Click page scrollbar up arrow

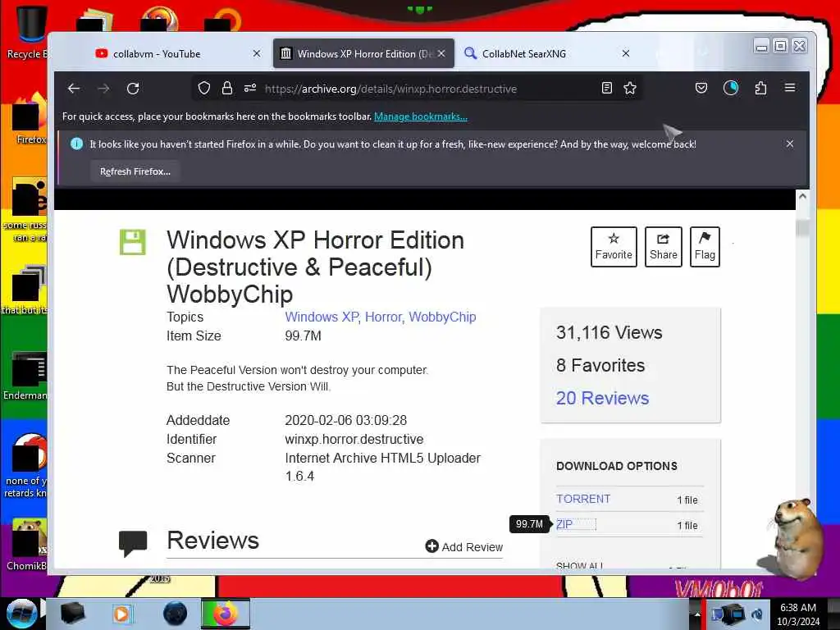pyautogui.click(x=802, y=196)
